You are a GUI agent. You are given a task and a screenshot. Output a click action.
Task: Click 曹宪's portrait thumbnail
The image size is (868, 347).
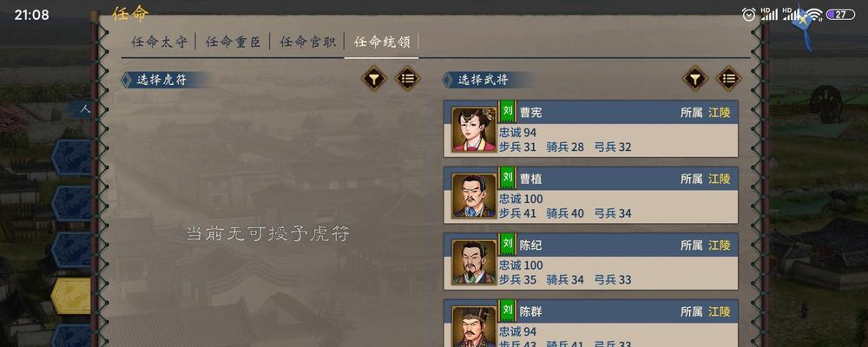coord(475,129)
